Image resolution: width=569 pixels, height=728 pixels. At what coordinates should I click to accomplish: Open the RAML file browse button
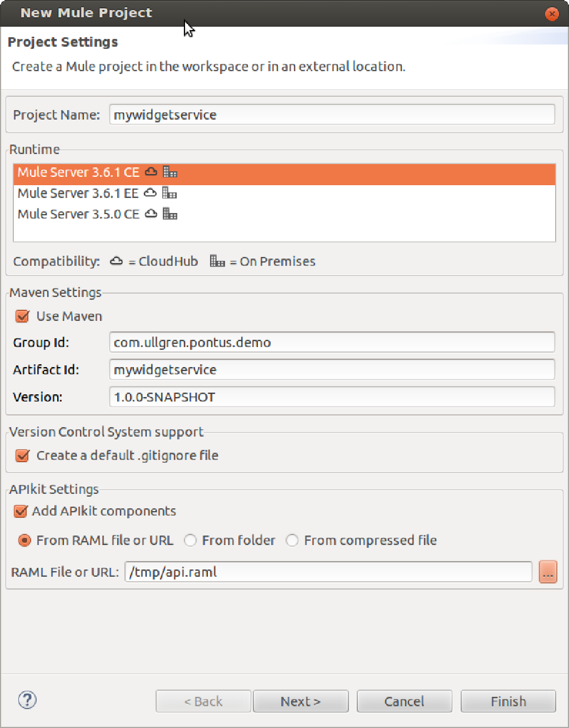pos(547,572)
